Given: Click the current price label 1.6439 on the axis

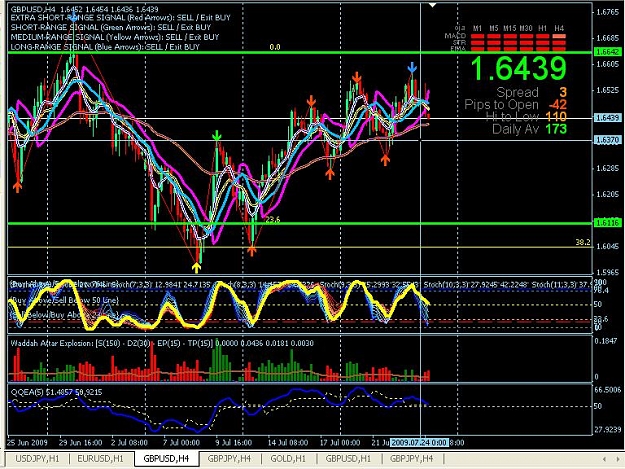Looking at the screenshot, I should (607, 118).
